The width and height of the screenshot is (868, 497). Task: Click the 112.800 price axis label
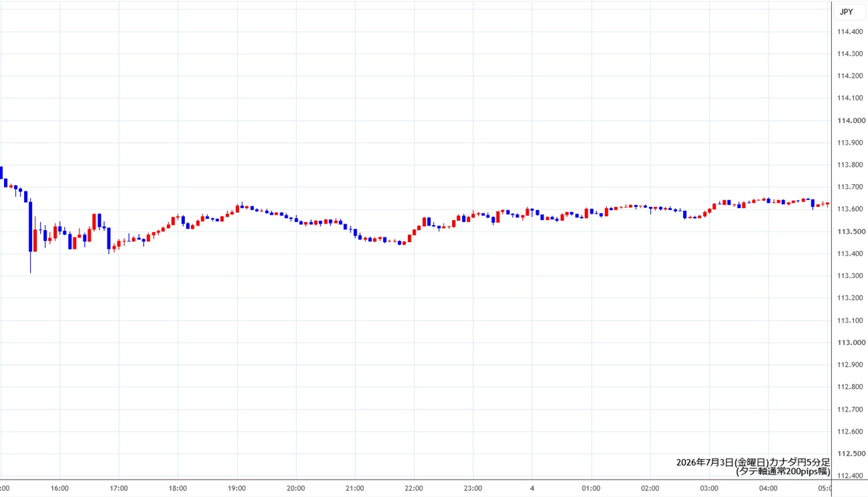[x=849, y=387]
